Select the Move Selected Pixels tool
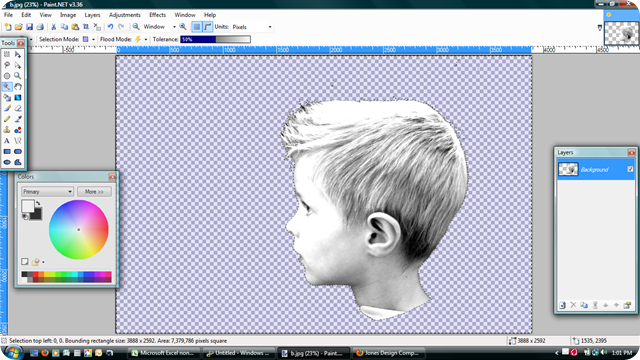This screenshot has width=640, height=360. [x=18, y=54]
